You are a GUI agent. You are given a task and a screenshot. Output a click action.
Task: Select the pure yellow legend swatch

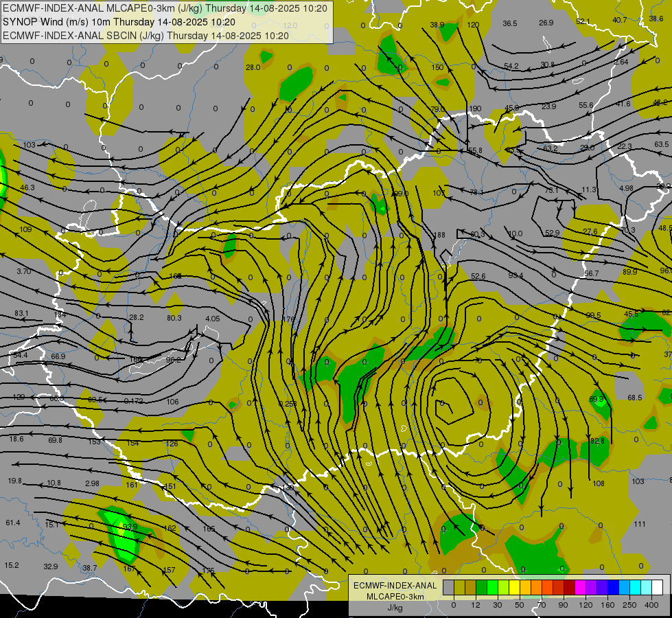tap(515, 587)
